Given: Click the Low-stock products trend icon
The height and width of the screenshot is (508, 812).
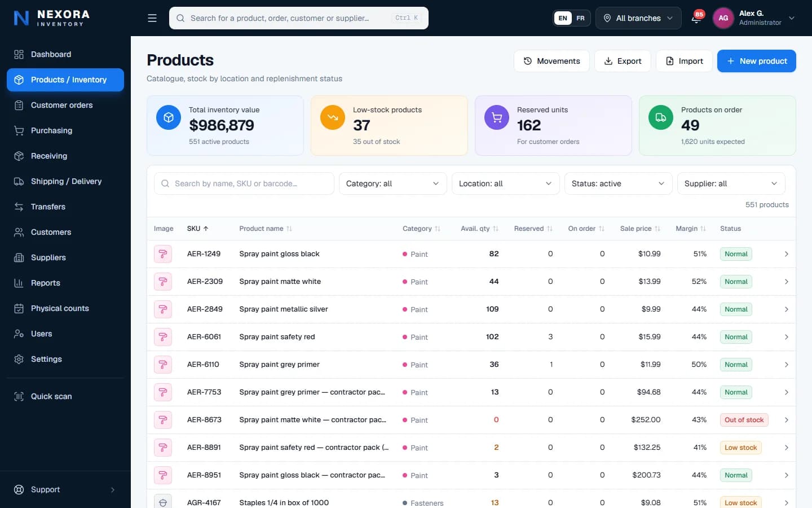Looking at the screenshot, I should [333, 117].
